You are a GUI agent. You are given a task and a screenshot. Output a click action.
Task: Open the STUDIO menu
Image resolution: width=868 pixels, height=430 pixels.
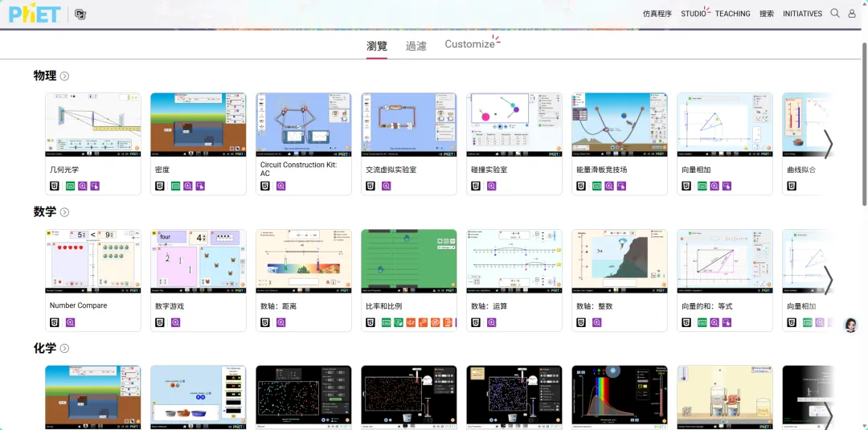(x=693, y=14)
